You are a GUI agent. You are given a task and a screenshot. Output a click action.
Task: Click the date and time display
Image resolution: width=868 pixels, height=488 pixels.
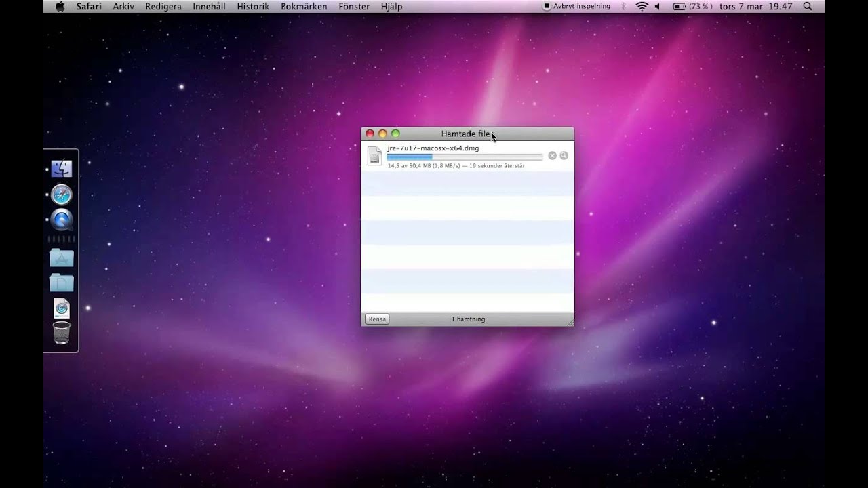[x=755, y=6]
